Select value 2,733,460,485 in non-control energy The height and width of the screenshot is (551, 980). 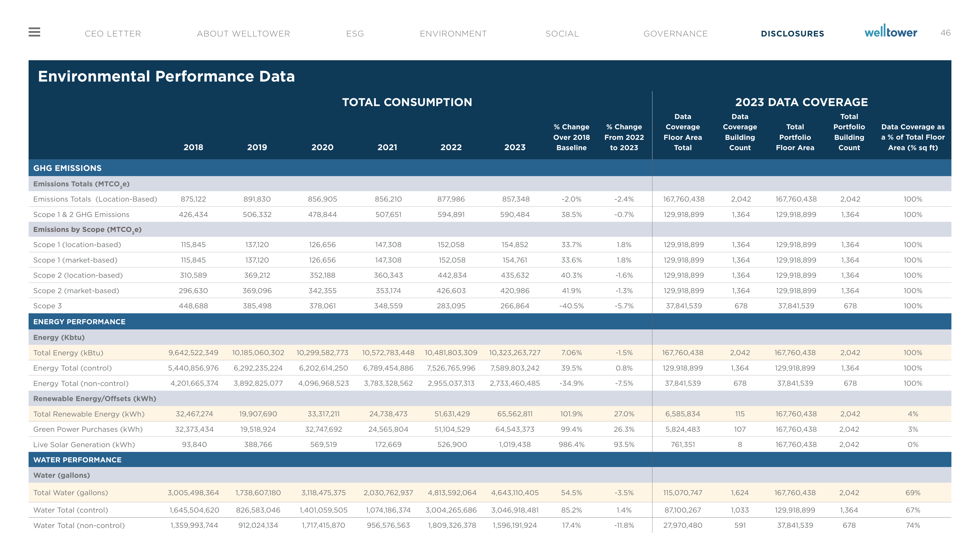pyautogui.click(x=515, y=383)
